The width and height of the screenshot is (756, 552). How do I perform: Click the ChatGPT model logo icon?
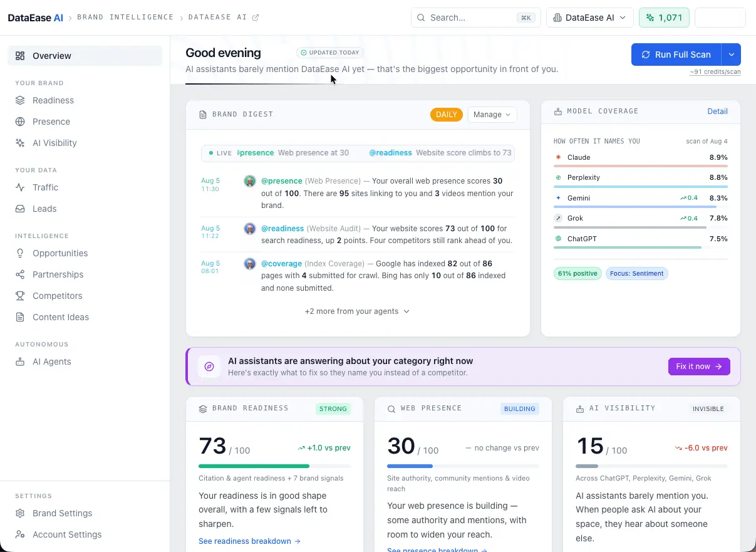click(558, 239)
